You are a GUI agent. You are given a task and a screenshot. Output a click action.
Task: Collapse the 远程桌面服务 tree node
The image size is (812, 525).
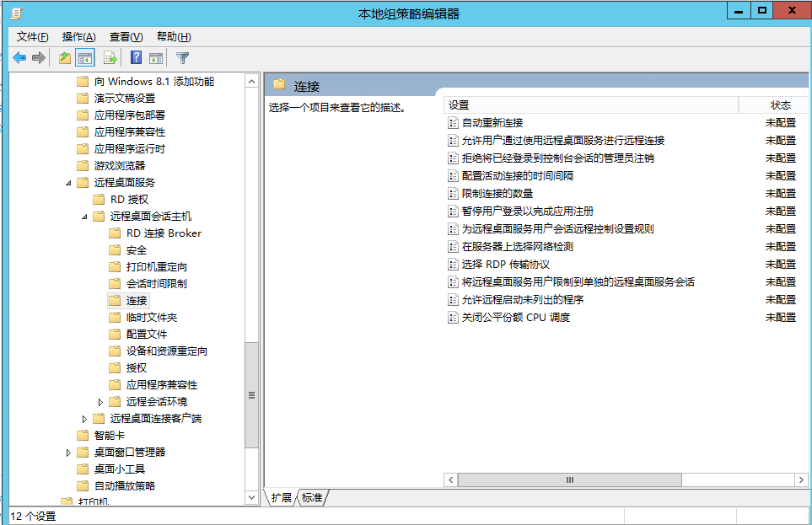(x=68, y=183)
